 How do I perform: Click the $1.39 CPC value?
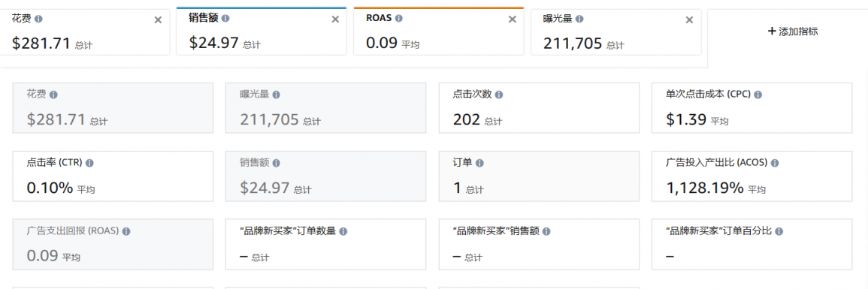tap(686, 120)
